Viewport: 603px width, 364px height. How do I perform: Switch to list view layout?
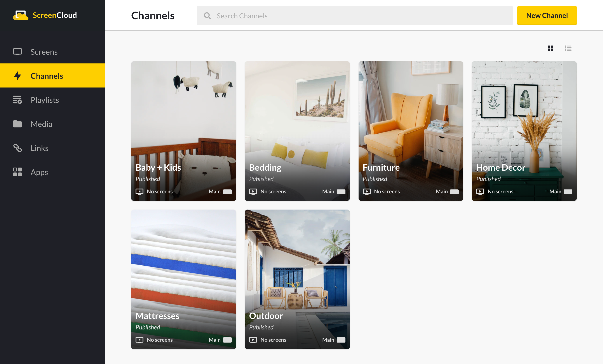coord(568,48)
